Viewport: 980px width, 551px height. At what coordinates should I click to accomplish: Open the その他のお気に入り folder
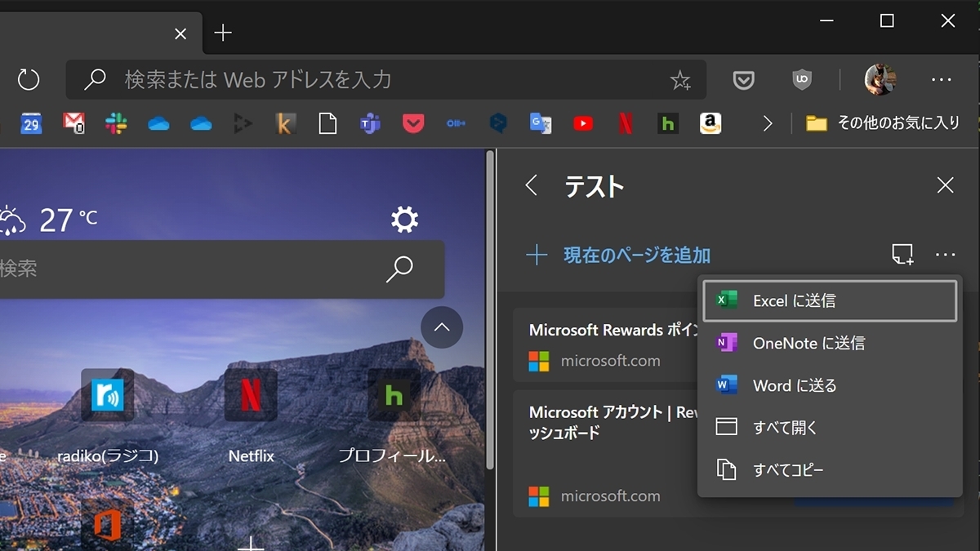click(x=882, y=123)
